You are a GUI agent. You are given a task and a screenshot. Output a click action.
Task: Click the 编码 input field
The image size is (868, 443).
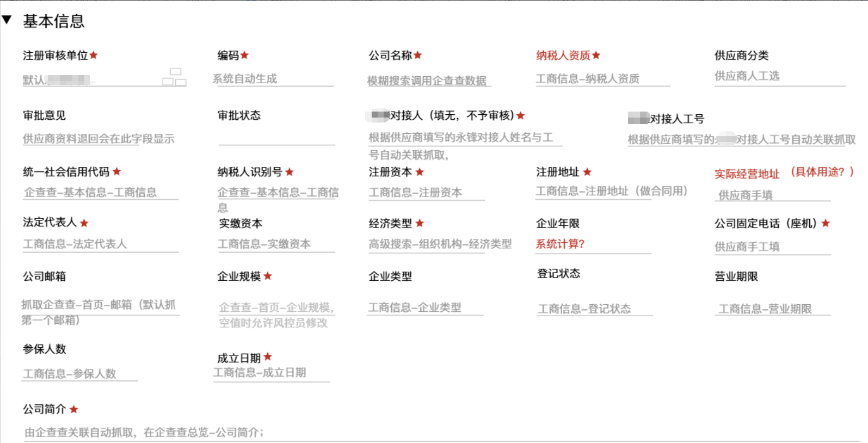(273, 79)
